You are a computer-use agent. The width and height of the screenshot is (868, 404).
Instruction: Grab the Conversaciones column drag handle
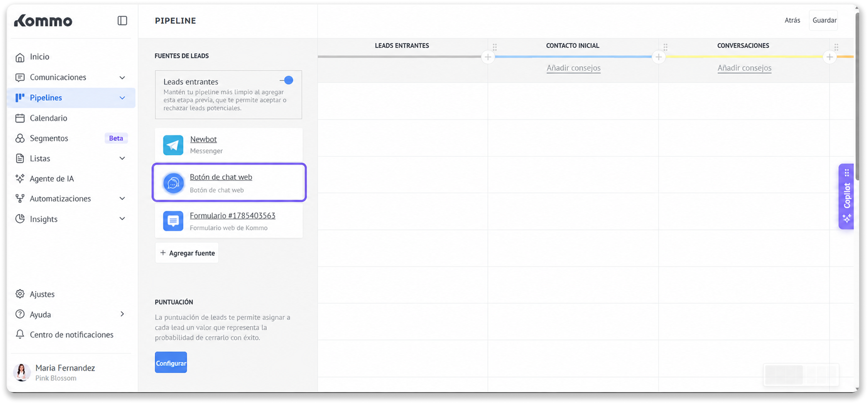[x=665, y=47]
